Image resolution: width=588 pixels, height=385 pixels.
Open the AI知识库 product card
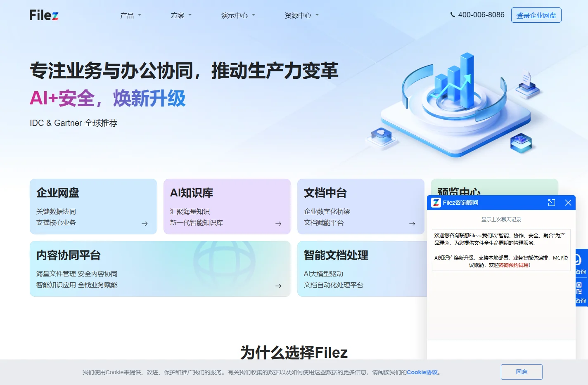click(227, 206)
